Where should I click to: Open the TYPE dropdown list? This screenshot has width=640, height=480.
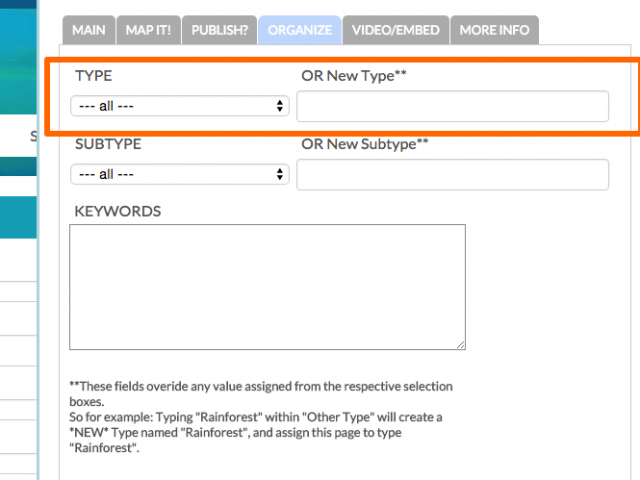(180, 106)
